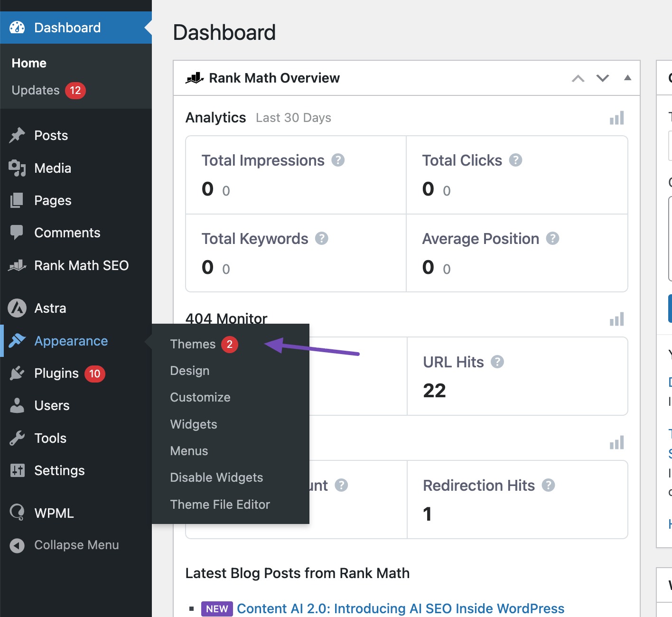
Task: Move Rank Math Overview panel down
Action: (x=602, y=78)
